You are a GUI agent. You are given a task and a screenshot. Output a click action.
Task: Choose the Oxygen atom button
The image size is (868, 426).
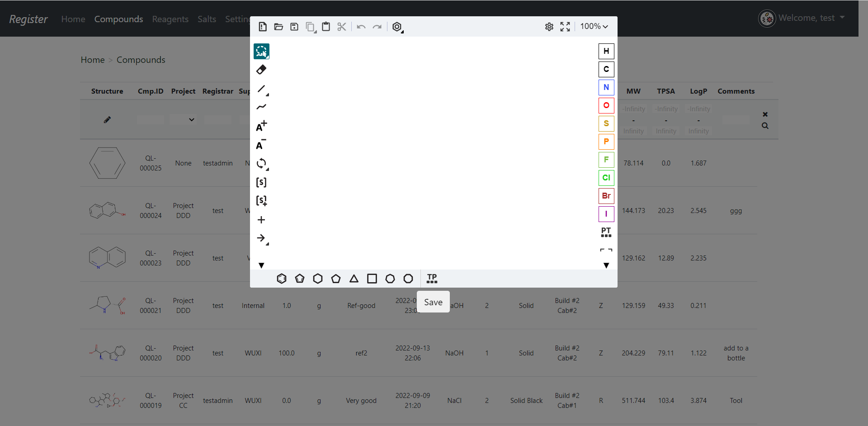(606, 105)
